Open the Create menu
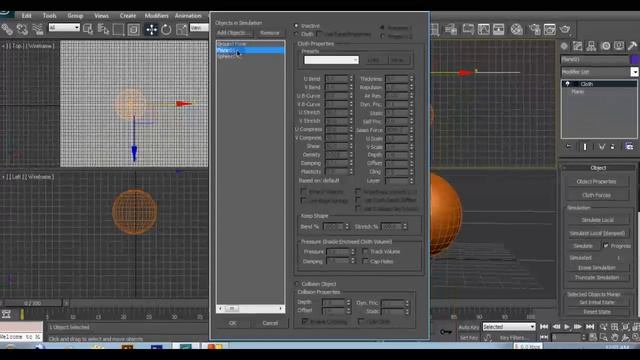 point(128,16)
